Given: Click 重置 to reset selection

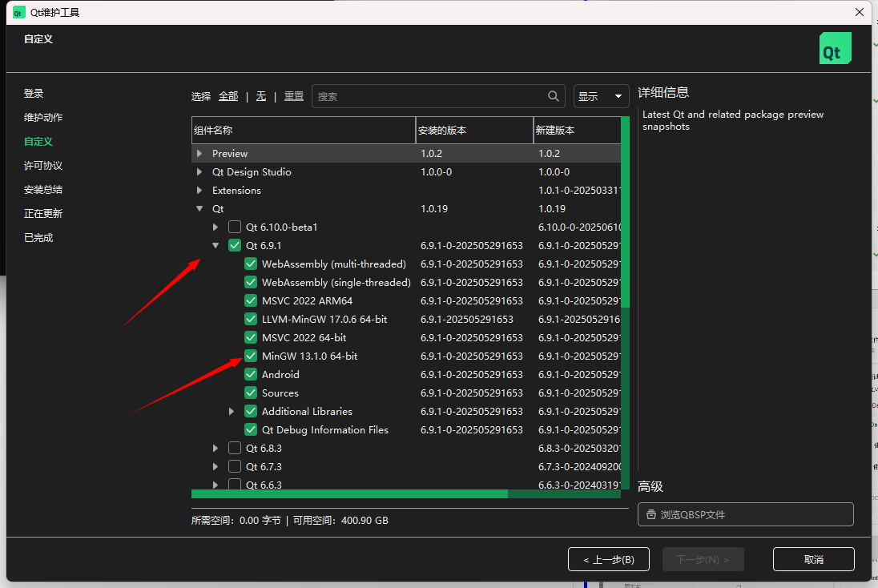Looking at the screenshot, I should point(294,96).
